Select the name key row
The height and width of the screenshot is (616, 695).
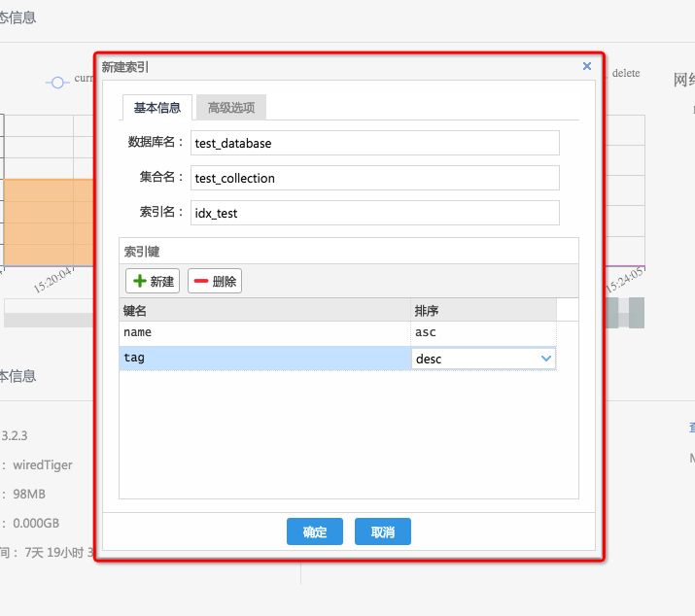[x=264, y=332]
